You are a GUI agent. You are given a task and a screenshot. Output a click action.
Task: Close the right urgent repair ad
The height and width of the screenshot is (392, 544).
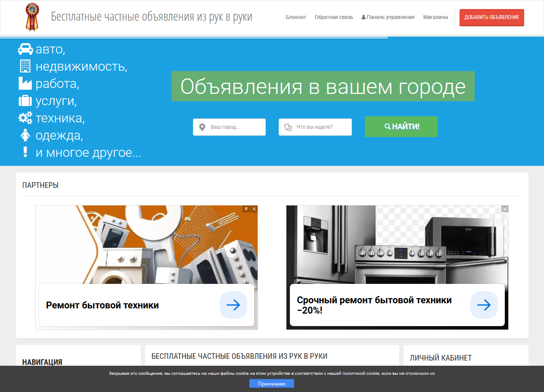point(505,209)
